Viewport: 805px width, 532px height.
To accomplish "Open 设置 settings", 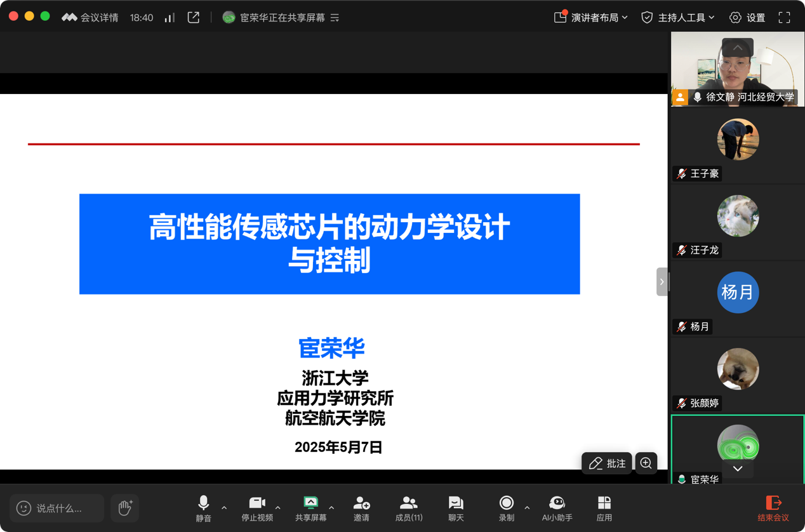I will (747, 18).
